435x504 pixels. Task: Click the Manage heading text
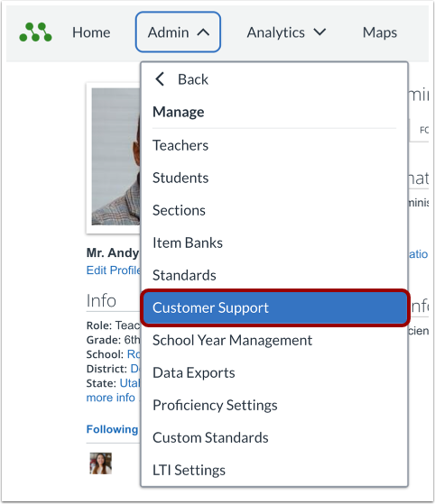tap(179, 112)
